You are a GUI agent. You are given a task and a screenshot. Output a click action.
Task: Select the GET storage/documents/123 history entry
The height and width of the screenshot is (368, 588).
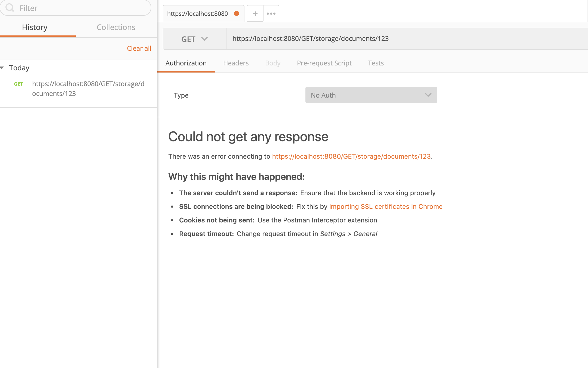tap(78, 89)
